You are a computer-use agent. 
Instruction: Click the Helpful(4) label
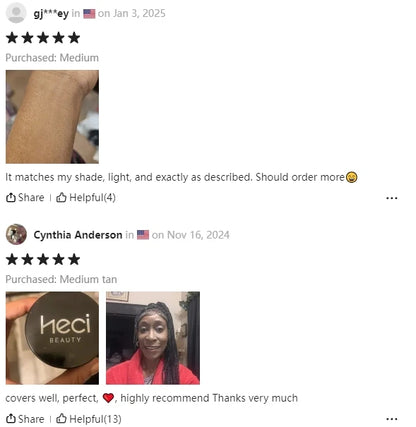[92, 198]
